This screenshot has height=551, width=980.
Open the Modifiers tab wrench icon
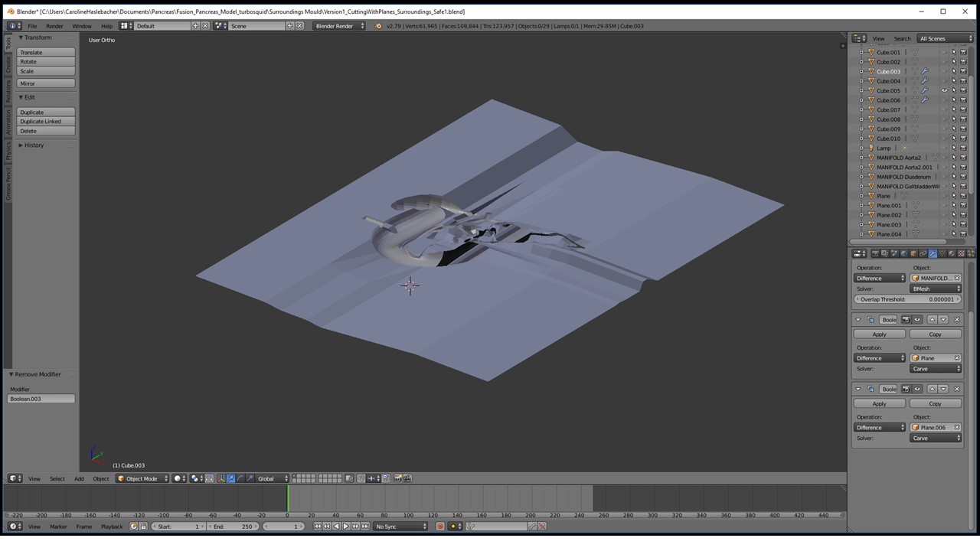pyautogui.click(x=932, y=253)
